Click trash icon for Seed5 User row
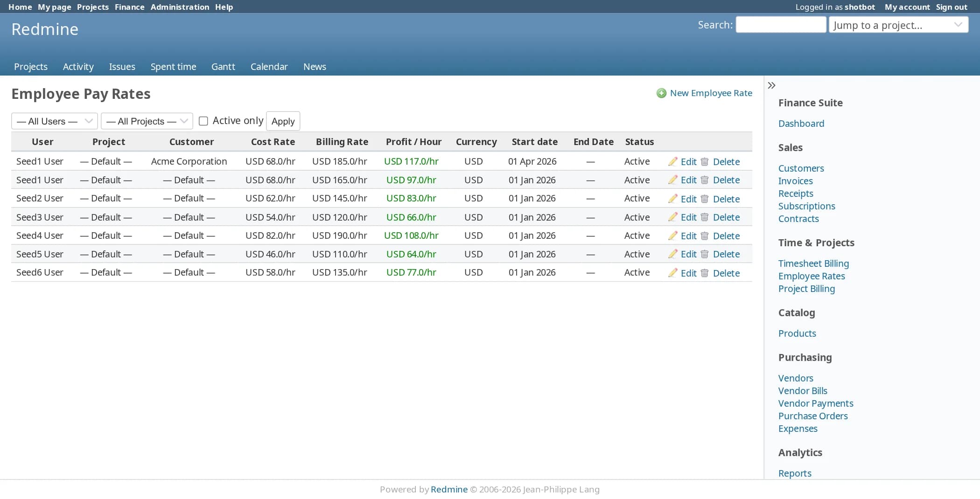Viewport: 980px width, 499px height. click(x=705, y=254)
